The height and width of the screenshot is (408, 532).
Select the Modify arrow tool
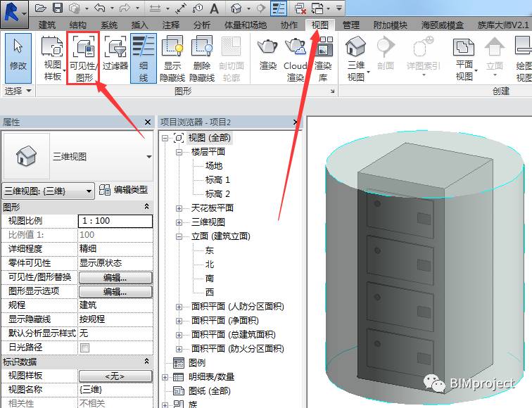(18, 58)
